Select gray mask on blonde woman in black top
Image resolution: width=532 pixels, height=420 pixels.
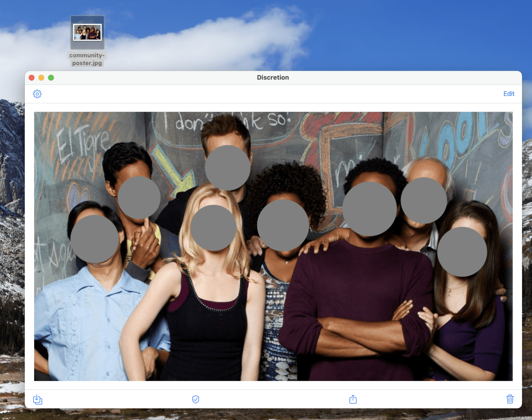click(213, 228)
